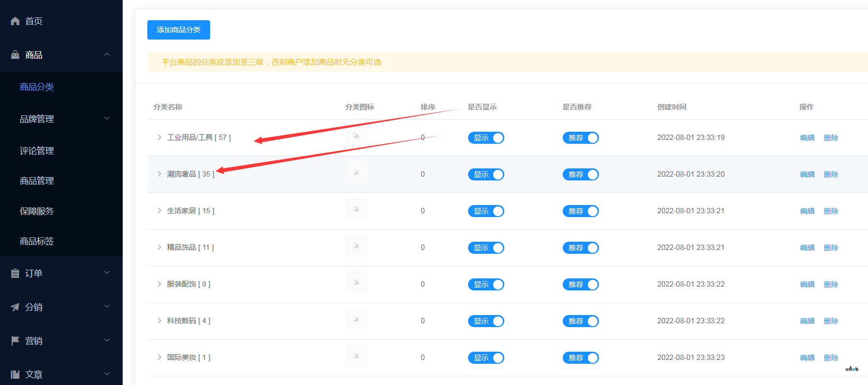Turn off the 显示 switch for 精品饰品
This screenshot has width=868, height=385.
tap(486, 248)
